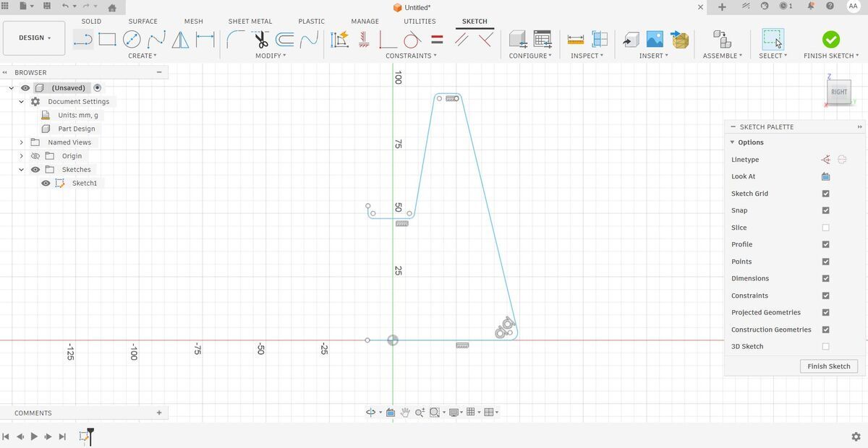Show the Origin folder via eye icon
The width and height of the screenshot is (868, 448).
click(x=35, y=155)
